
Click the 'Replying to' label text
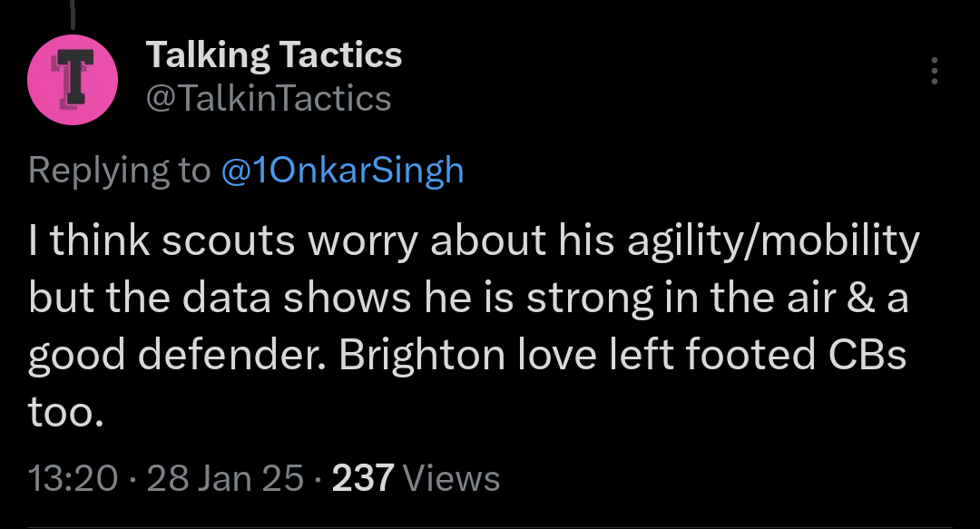point(120,171)
